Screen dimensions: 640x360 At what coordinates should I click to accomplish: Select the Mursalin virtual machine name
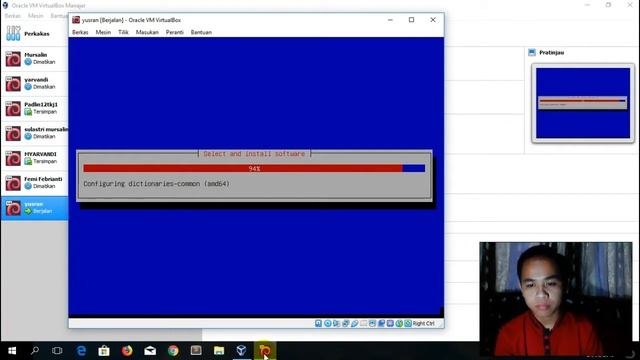(36, 55)
